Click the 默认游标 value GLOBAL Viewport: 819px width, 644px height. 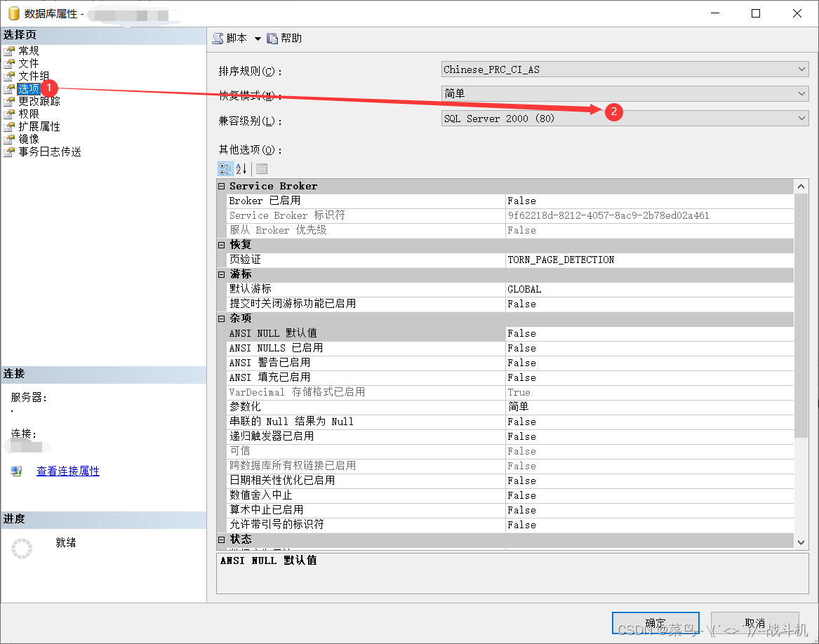click(649, 289)
